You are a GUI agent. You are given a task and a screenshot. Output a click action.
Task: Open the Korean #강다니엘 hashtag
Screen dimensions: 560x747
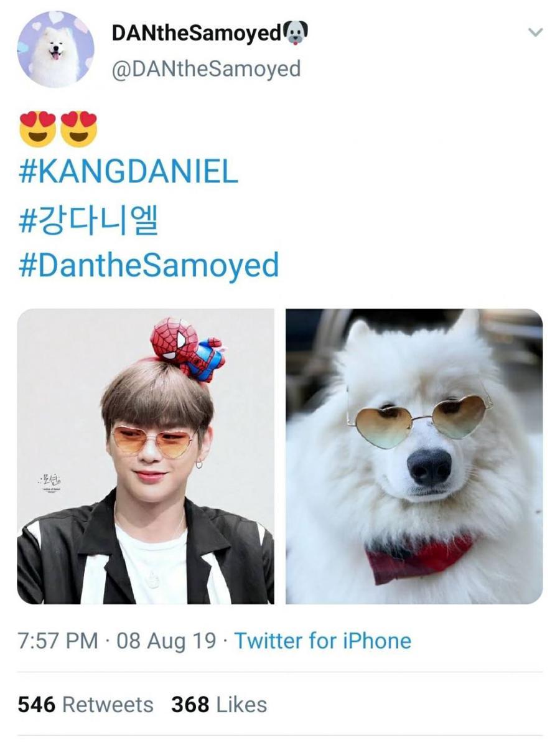(88, 220)
